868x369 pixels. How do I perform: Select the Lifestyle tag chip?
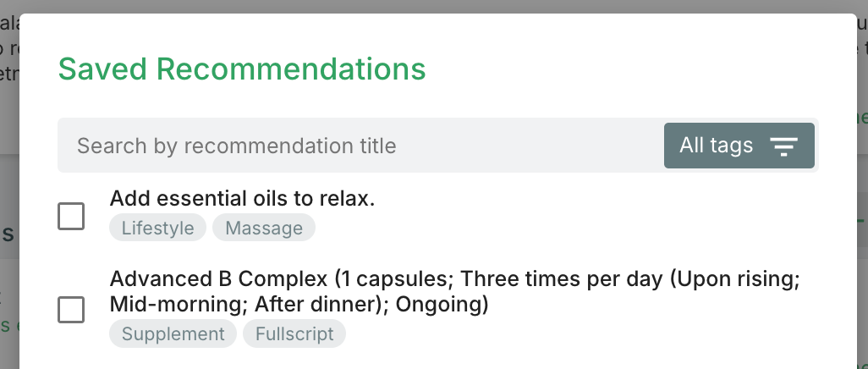click(157, 229)
